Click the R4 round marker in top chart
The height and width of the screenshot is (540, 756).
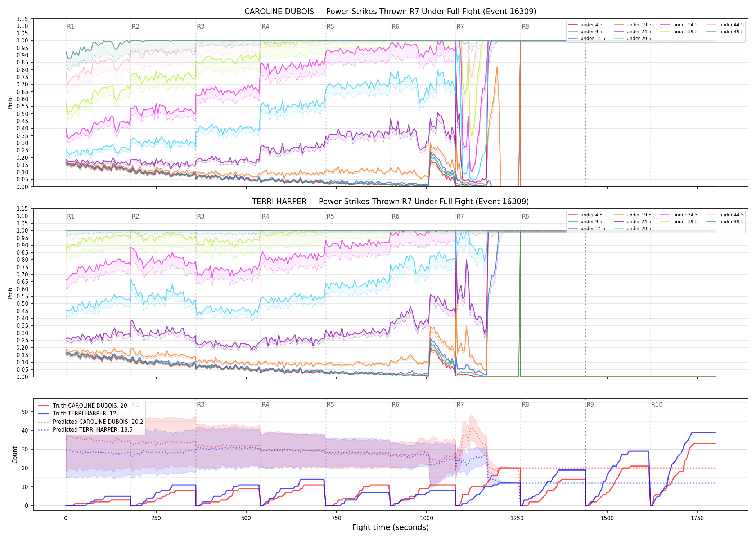[x=265, y=27]
